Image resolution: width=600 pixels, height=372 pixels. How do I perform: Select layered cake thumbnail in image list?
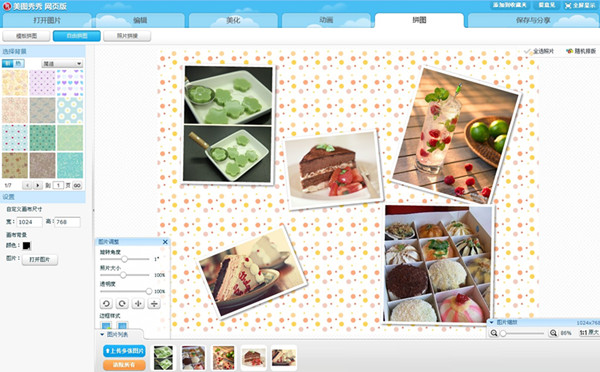click(284, 358)
